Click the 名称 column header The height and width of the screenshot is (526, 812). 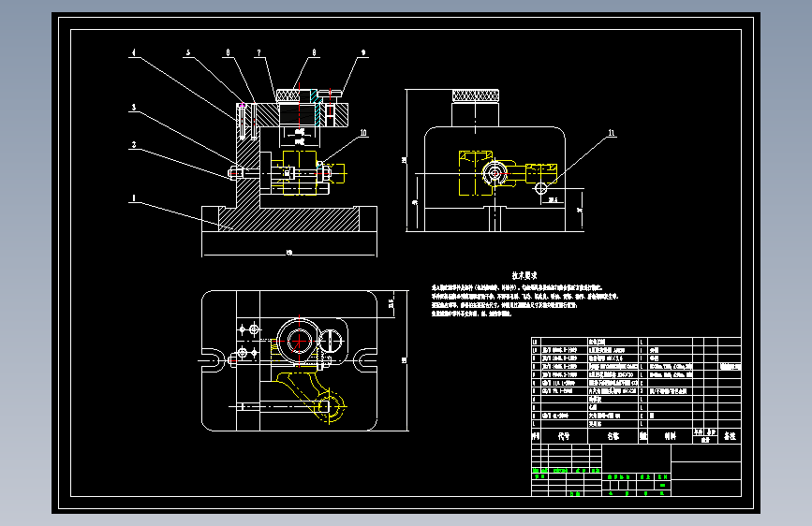click(613, 436)
